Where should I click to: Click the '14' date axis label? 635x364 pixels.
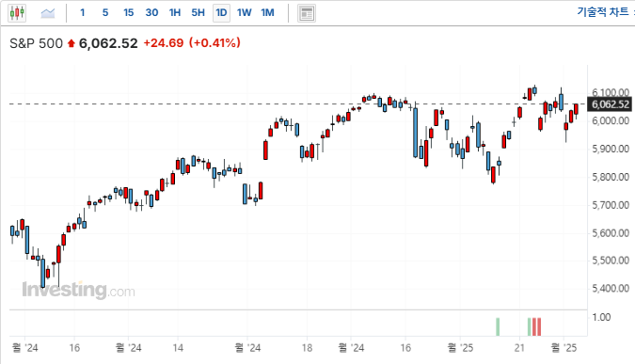point(178,348)
